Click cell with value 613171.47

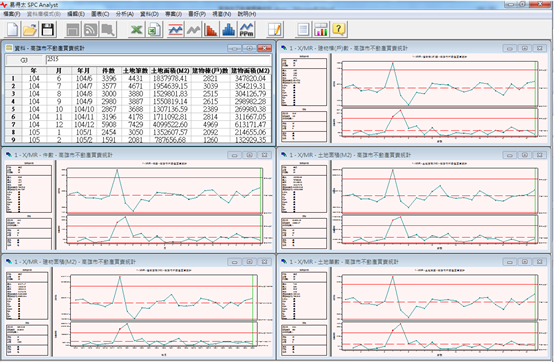tap(250, 125)
